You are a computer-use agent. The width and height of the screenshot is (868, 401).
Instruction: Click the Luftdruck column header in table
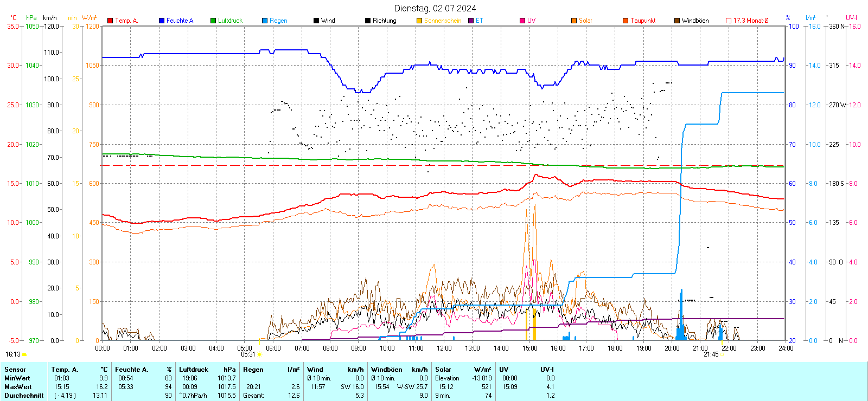pos(194,370)
